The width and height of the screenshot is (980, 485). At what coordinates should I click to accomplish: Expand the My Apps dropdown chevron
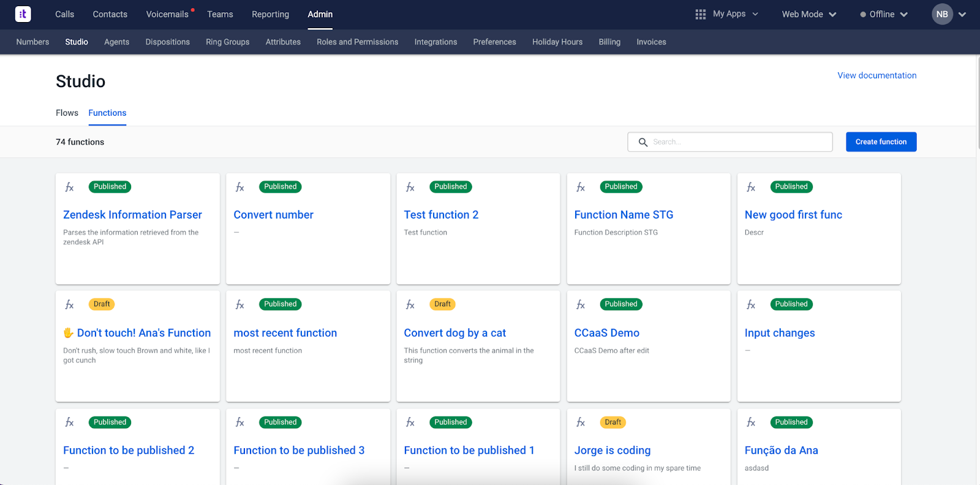click(x=755, y=14)
